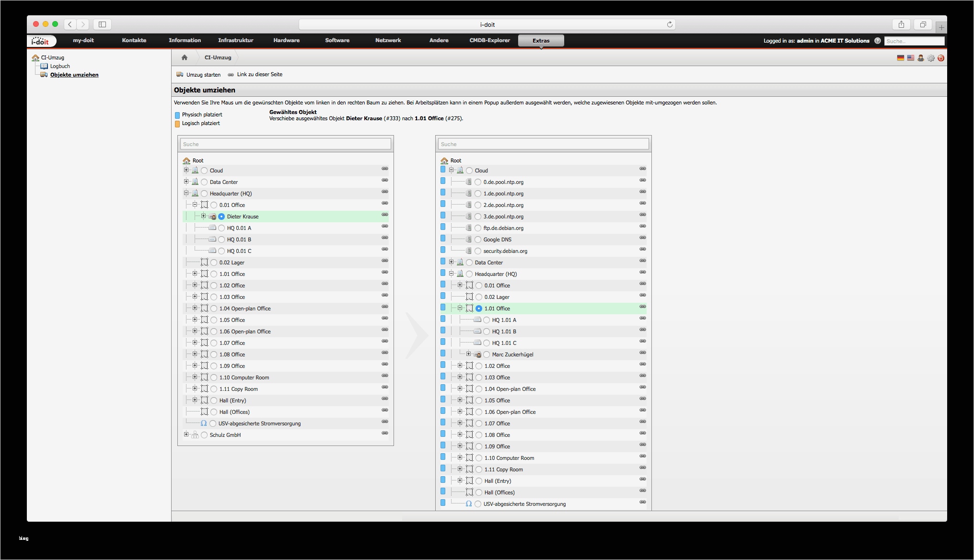Expand Data Center node in left tree
This screenshot has height=560, width=974.
point(186,182)
